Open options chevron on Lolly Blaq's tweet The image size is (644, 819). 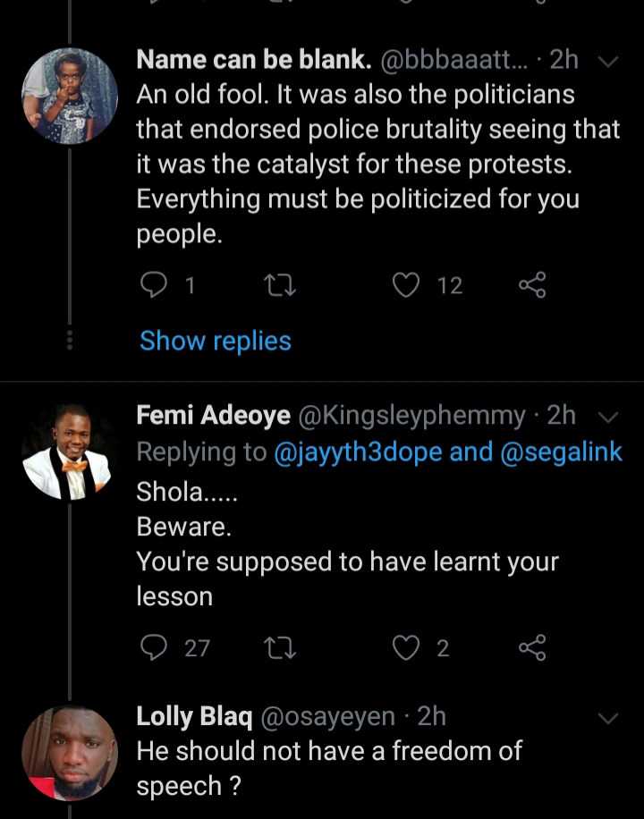tap(607, 718)
